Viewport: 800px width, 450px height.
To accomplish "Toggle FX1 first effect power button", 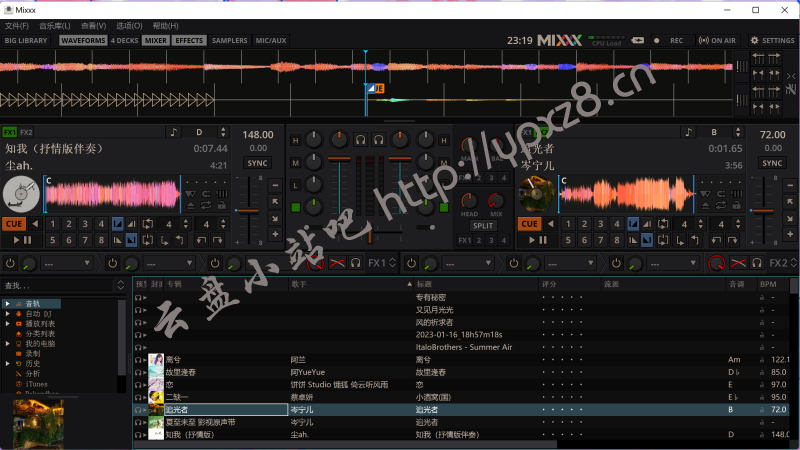I will [x=10, y=263].
